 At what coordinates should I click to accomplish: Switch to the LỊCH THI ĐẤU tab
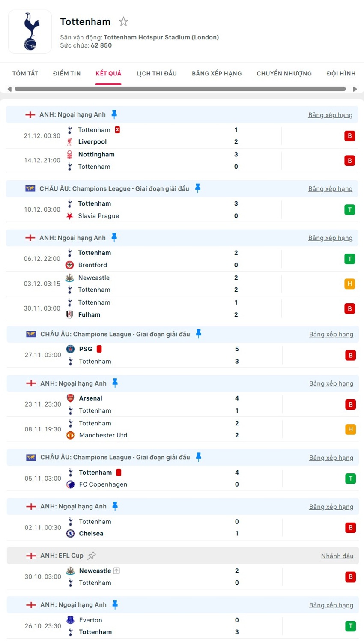157,73
